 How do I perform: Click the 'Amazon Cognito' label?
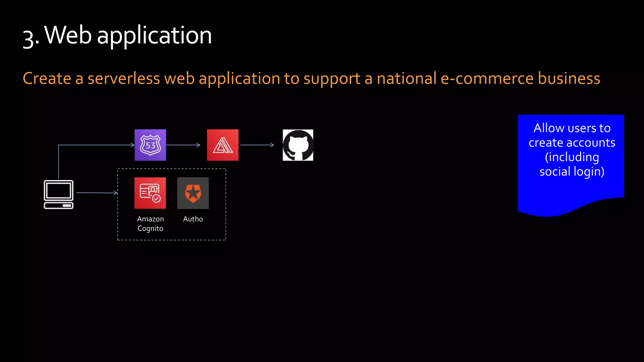click(x=150, y=223)
